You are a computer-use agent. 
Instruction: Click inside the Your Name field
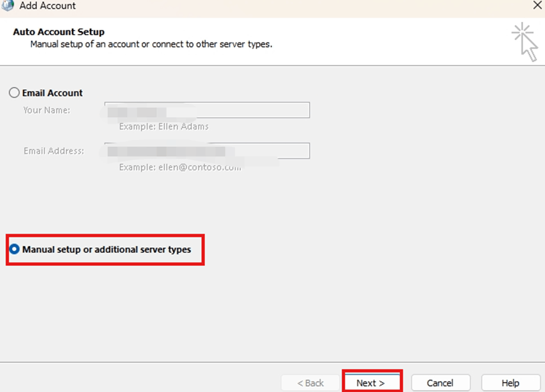coord(207,110)
